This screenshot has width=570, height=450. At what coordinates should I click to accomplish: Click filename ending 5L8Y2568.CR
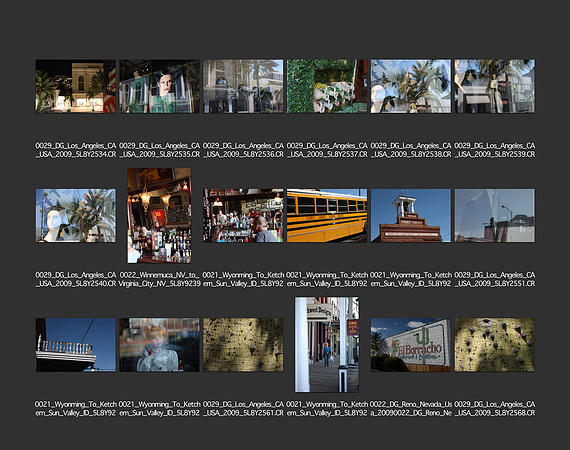(x=494, y=409)
